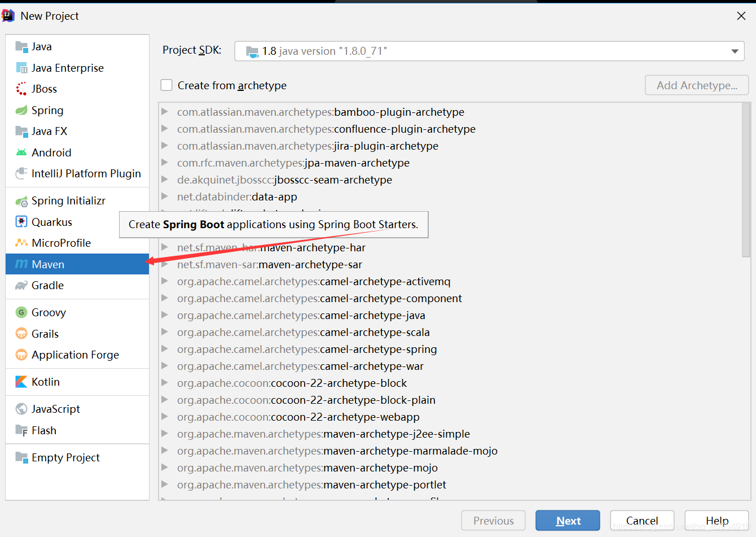Select Empty Project option
The image size is (756, 537).
77,457
